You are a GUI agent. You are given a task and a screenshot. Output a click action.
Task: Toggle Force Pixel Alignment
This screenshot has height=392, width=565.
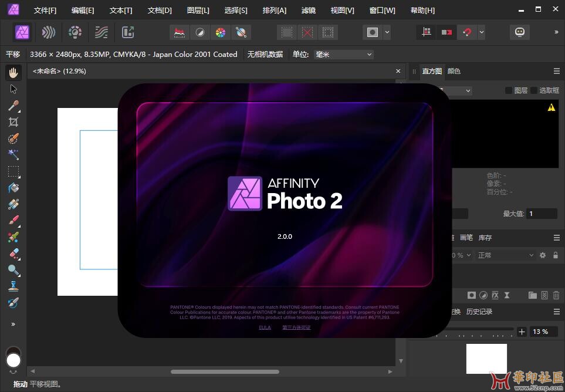click(427, 32)
